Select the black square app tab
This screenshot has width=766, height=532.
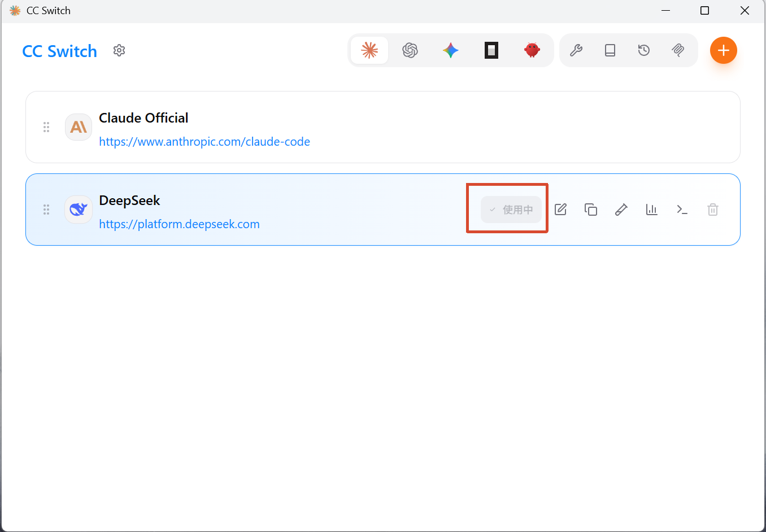(491, 50)
